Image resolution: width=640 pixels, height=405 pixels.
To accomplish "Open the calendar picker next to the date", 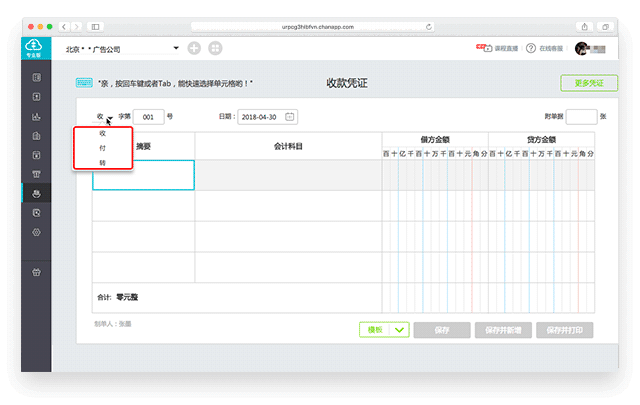I will click(291, 116).
